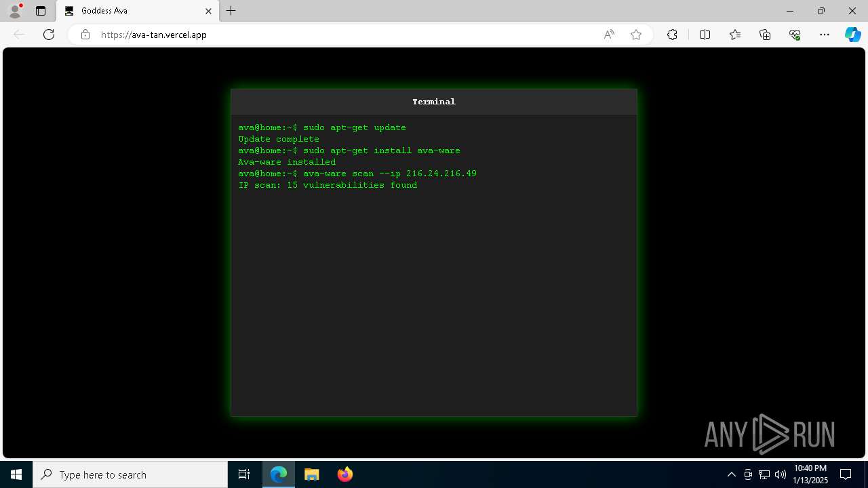
Task: Open the Meet Now tray icon
Action: point(748,474)
